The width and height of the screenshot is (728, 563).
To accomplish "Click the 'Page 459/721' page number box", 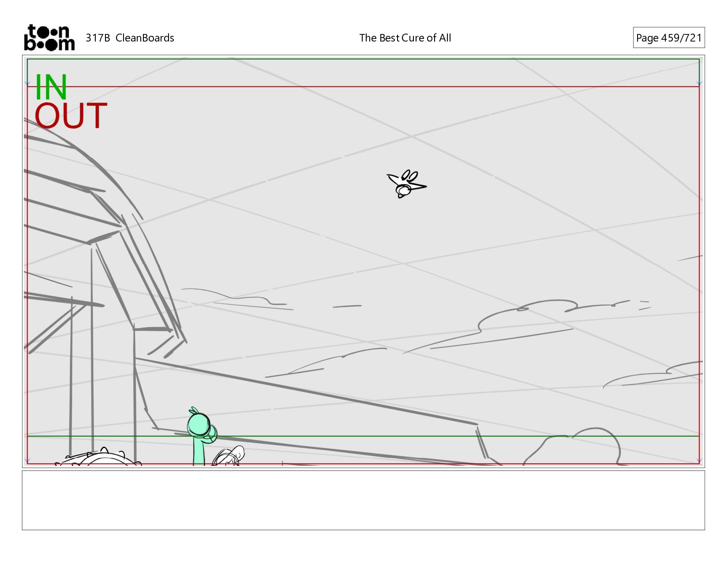I will click(x=668, y=38).
